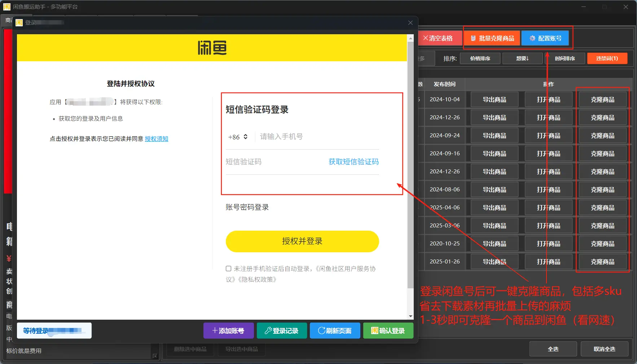Click the 确认登录 button

pyautogui.click(x=388, y=330)
